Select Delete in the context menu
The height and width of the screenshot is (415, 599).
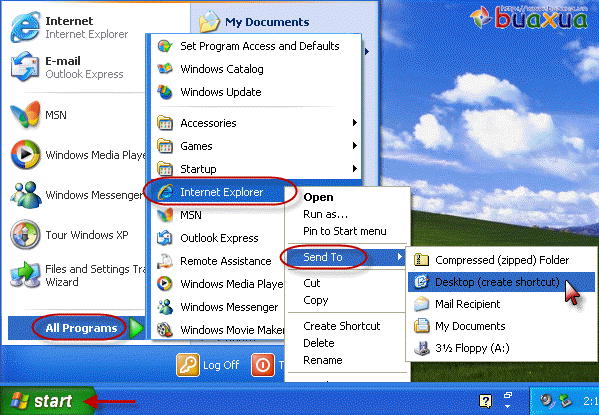(319, 343)
